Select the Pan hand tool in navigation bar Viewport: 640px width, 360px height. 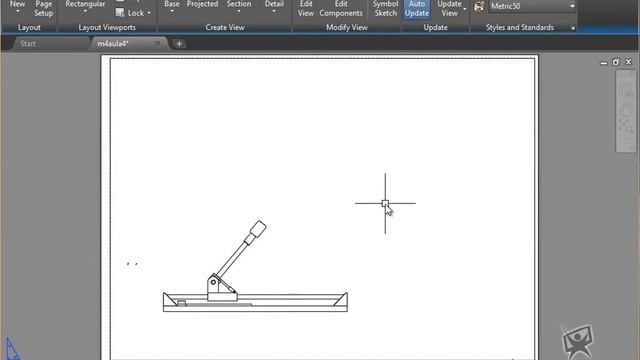(625, 109)
